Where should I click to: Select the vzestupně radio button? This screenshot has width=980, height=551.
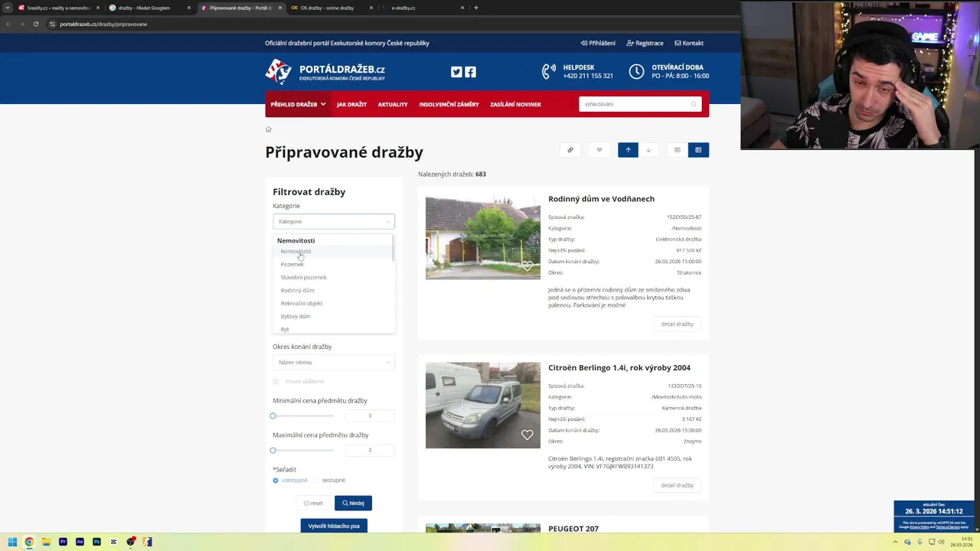276,481
